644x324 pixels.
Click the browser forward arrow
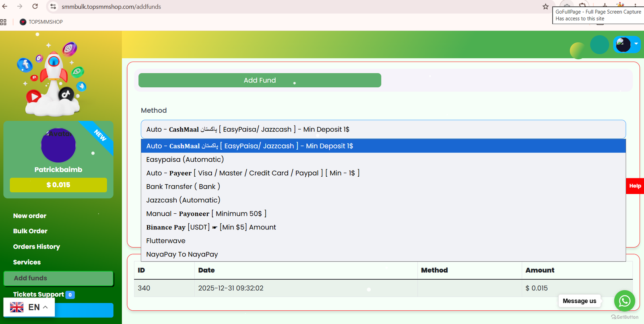[20, 6]
